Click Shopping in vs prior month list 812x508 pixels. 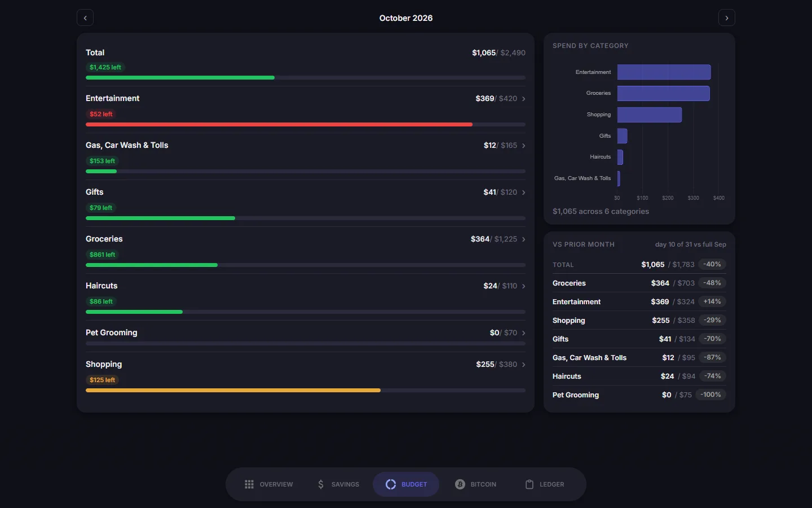[569, 321]
